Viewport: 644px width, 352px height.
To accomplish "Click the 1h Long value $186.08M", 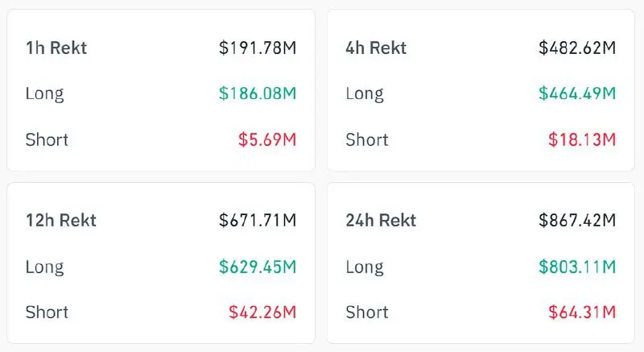I will pyautogui.click(x=258, y=93).
